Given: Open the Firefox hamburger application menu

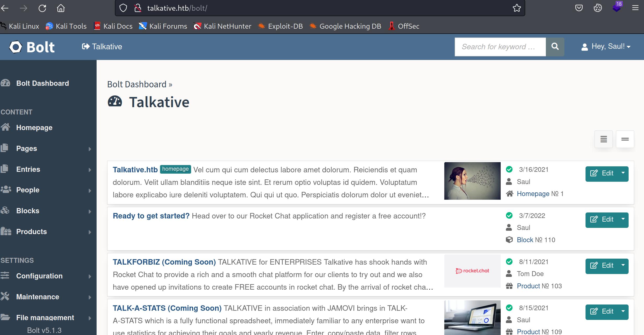Looking at the screenshot, I should pyautogui.click(x=635, y=8).
